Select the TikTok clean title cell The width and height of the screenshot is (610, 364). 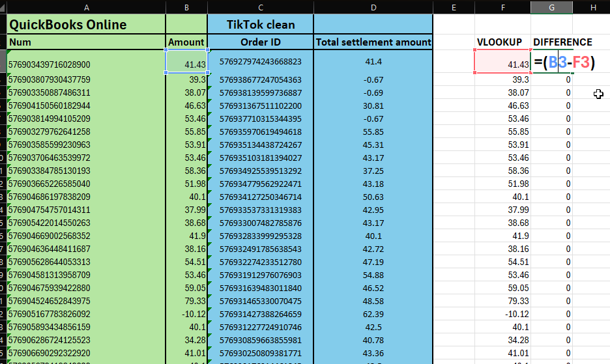pyautogui.click(x=260, y=25)
